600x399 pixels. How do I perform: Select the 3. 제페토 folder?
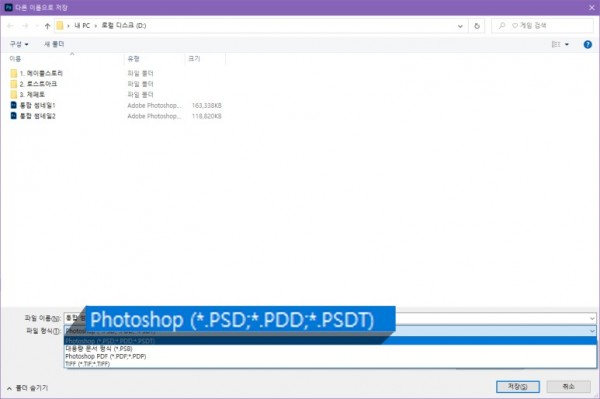[x=32, y=94]
